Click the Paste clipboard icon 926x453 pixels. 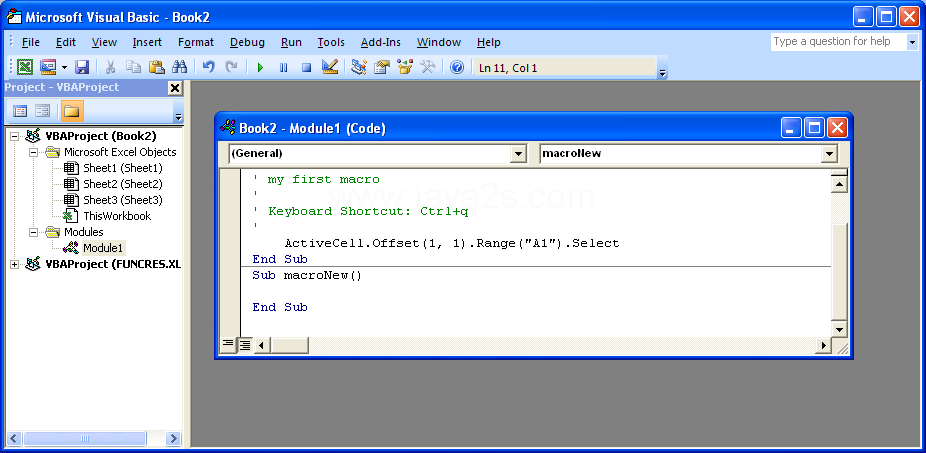tap(156, 67)
